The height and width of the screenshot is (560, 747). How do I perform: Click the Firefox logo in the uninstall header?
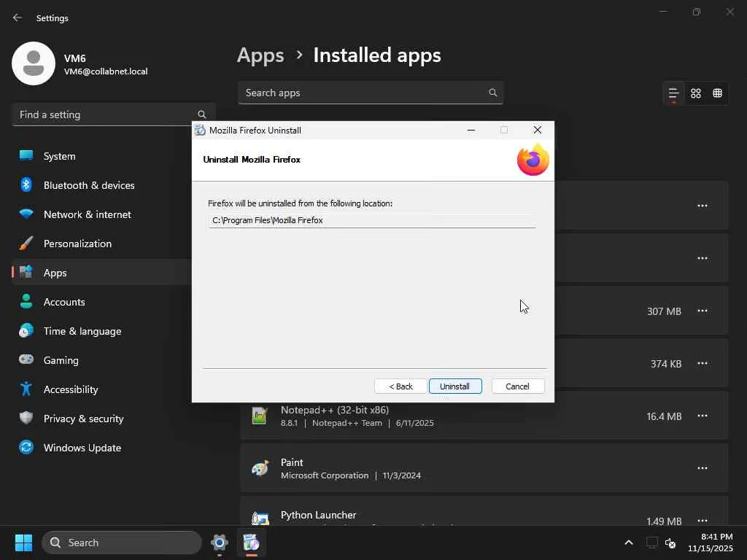pos(533,160)
